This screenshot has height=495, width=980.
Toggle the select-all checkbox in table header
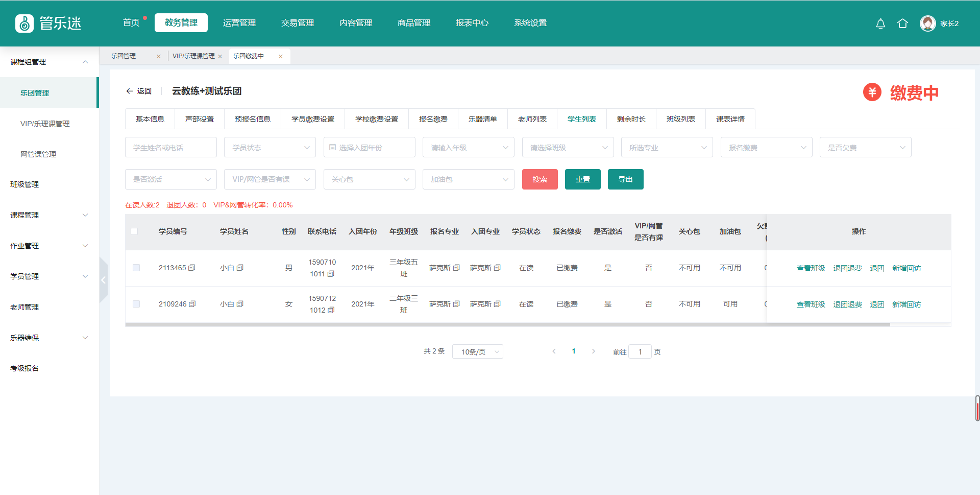(134, 231)
